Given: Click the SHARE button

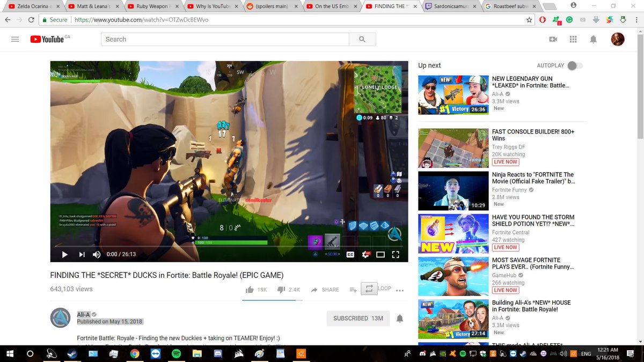Looking at the screenshot, I should click(x=325, y=290).
